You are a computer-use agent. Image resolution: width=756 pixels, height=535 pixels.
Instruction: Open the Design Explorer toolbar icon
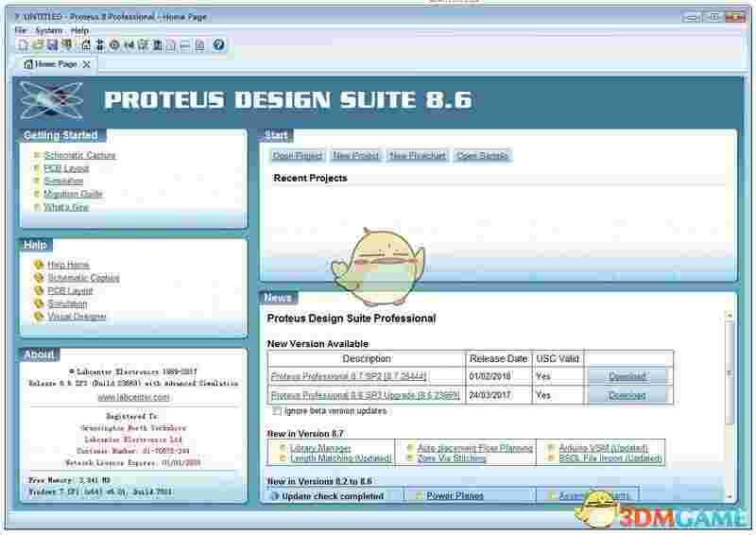[x=157, y=44]
